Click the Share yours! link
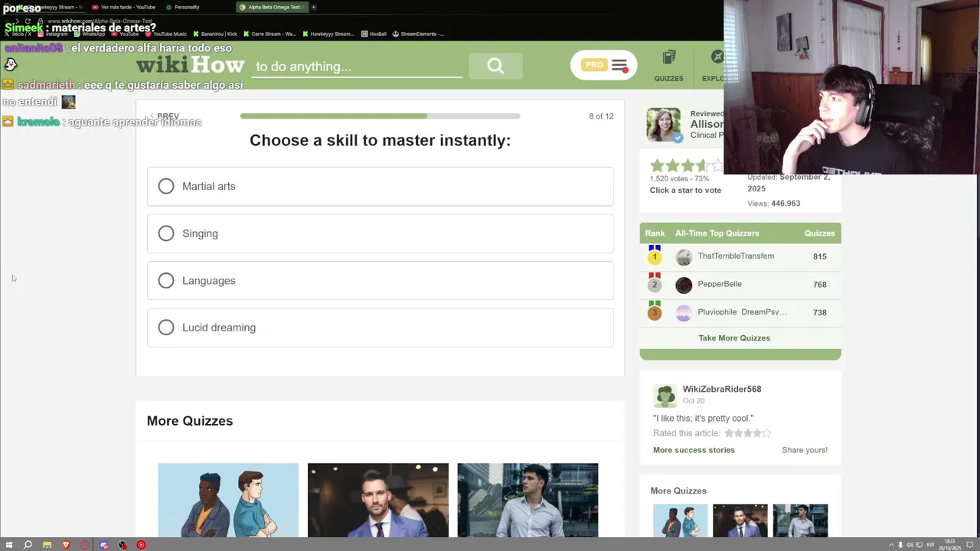 click(x=805, y=450)
